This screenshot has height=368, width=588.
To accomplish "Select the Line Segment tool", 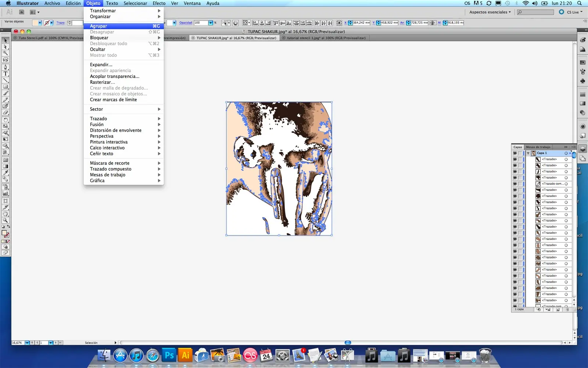I will click(x=6, y=80).
